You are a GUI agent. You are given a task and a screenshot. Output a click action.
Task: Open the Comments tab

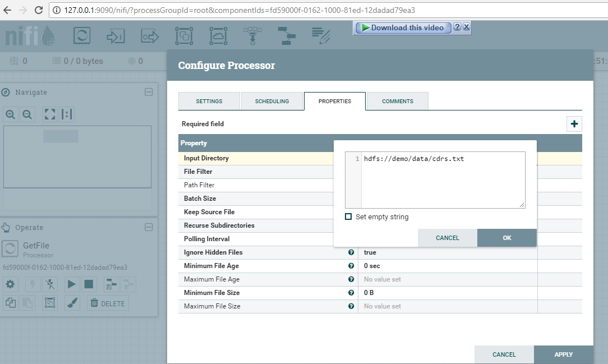[x=397, y=102]
